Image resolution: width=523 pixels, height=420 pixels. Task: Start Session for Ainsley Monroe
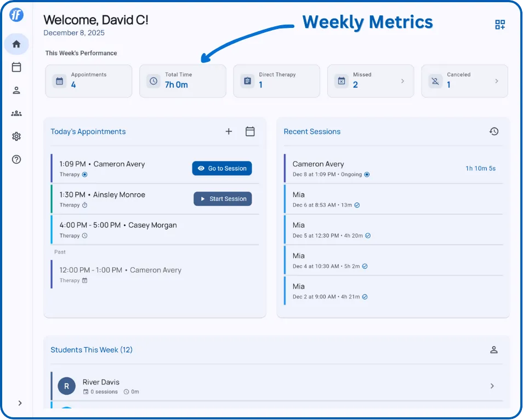pos(223,199)
